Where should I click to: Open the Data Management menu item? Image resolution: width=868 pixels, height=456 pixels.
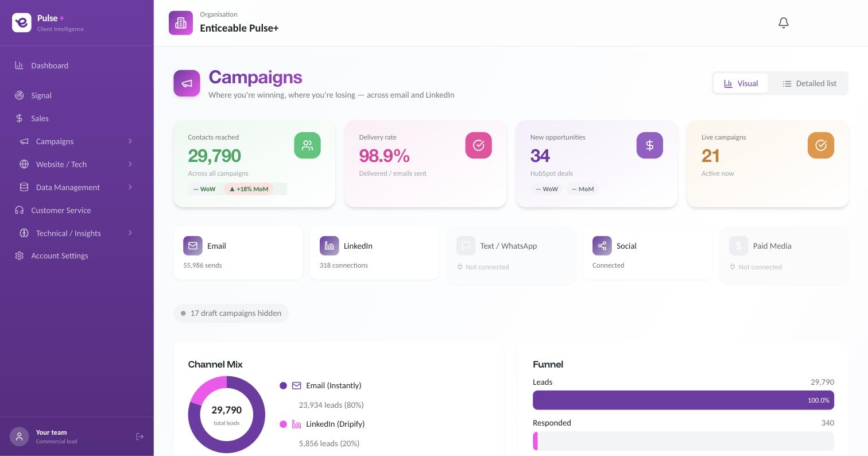click(77, 187)
